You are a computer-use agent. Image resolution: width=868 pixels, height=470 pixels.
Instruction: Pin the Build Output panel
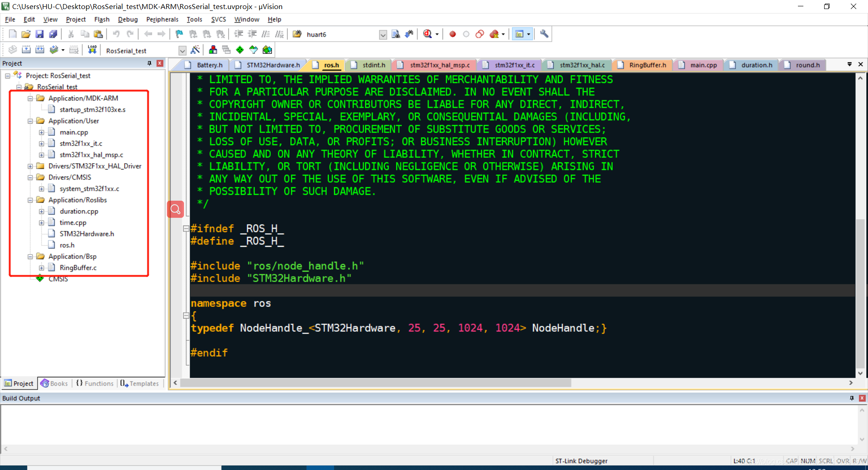point(852,398)
